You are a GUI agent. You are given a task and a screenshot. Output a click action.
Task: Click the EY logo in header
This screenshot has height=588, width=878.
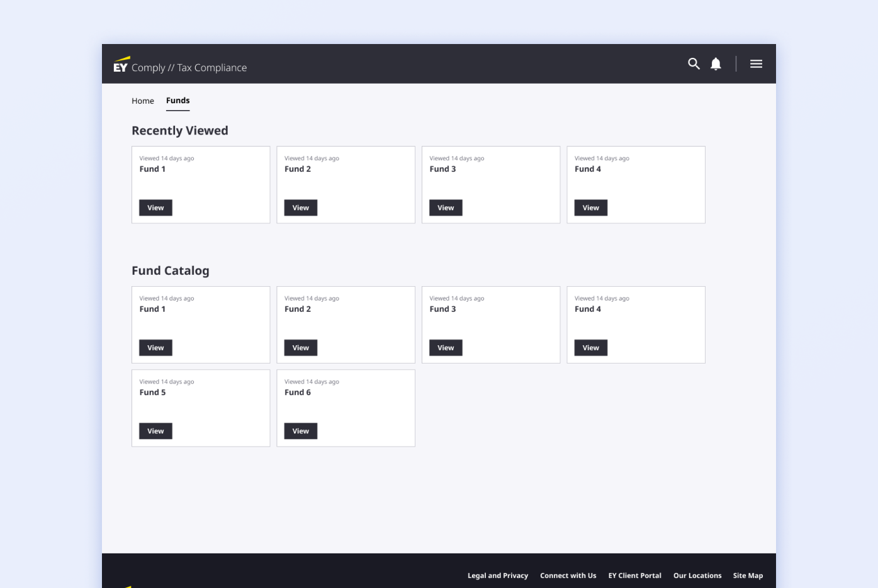coord(121,65)
